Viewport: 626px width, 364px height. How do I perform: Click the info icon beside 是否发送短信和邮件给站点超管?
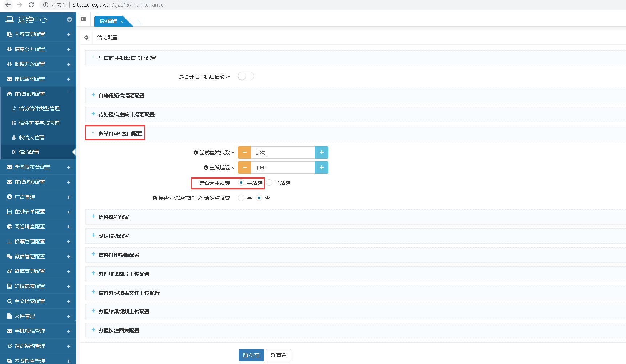(x=155, y=198)
